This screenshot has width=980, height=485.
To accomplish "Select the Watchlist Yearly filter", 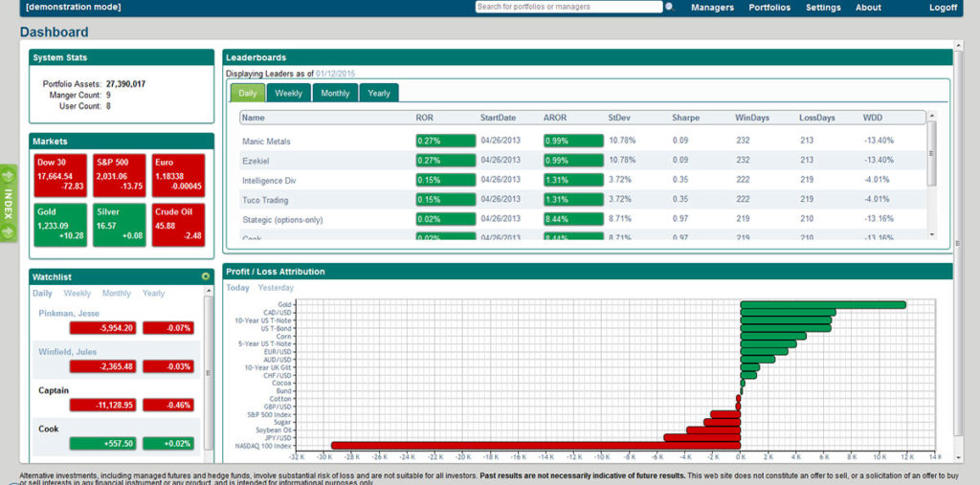I will [154, 293].
